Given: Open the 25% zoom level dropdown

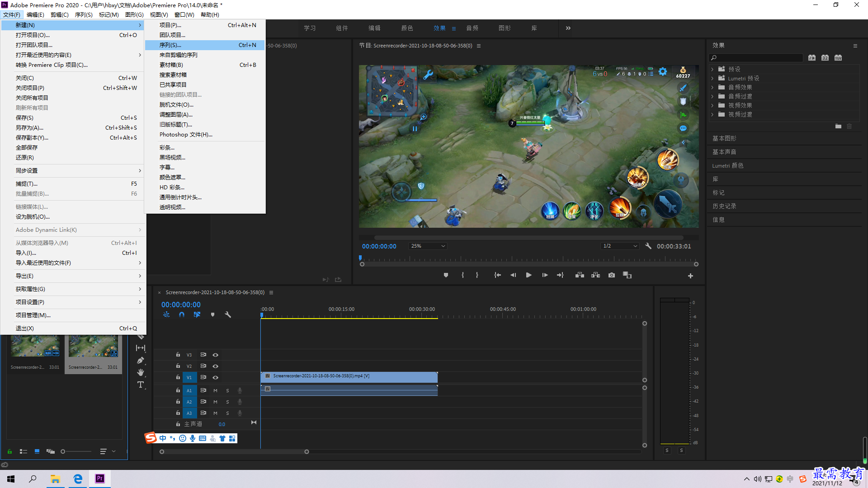Looking at the screenshot, I should 428,246.
